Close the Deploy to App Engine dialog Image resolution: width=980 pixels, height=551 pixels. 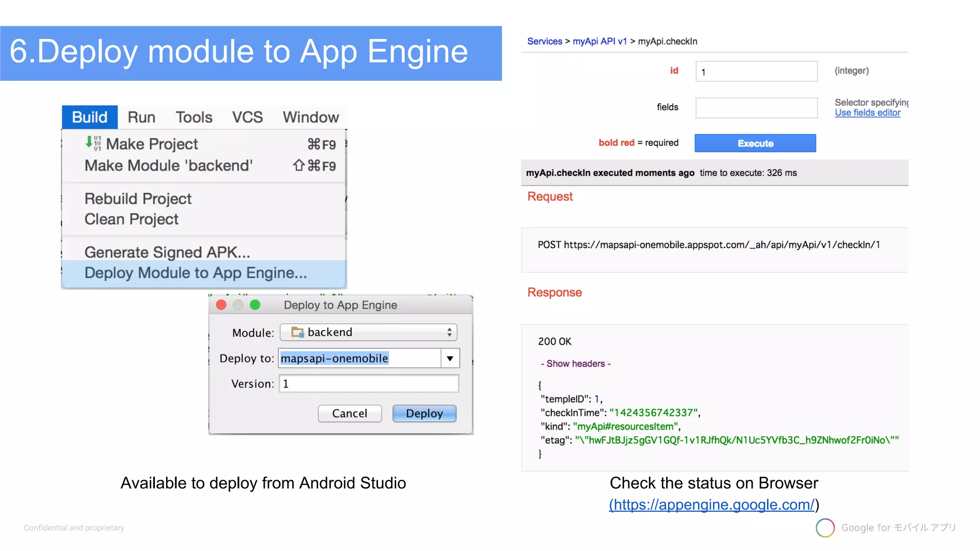point(221,305)
